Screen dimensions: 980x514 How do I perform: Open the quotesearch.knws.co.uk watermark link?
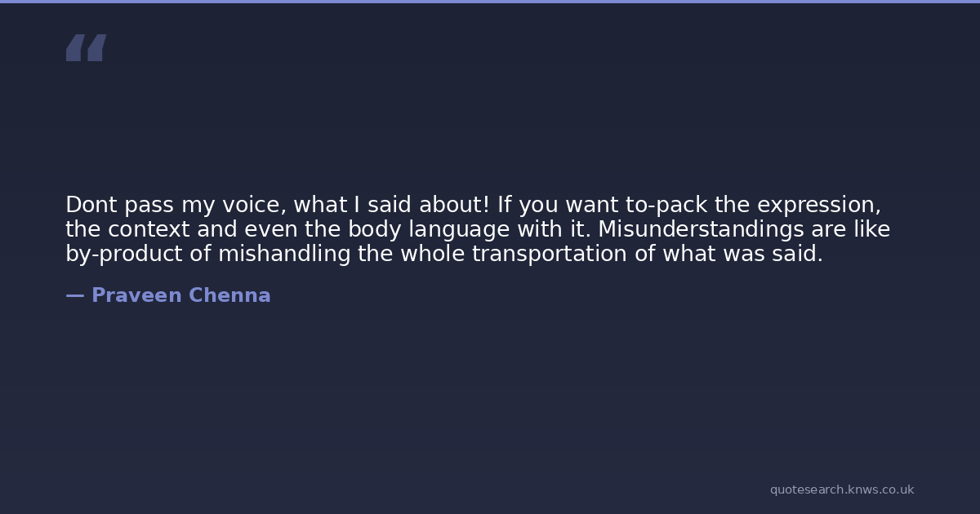(841, 490)
